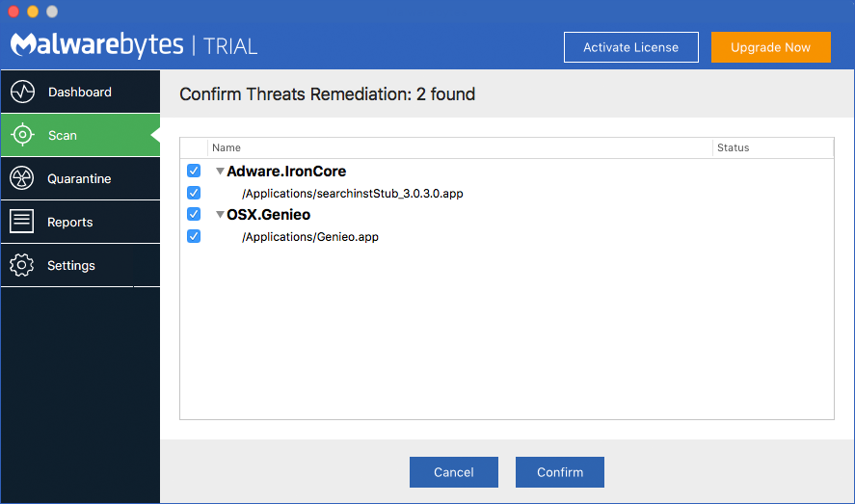Click the Settings gear icon
Screen dimensions: 855x504
coord(22,265)
